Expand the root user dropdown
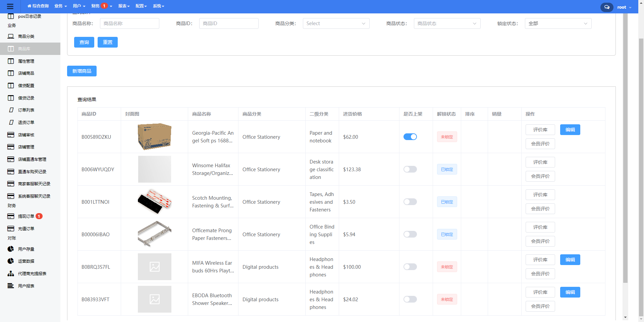Viewport: 644px width, 322px height. click(624, 7)
